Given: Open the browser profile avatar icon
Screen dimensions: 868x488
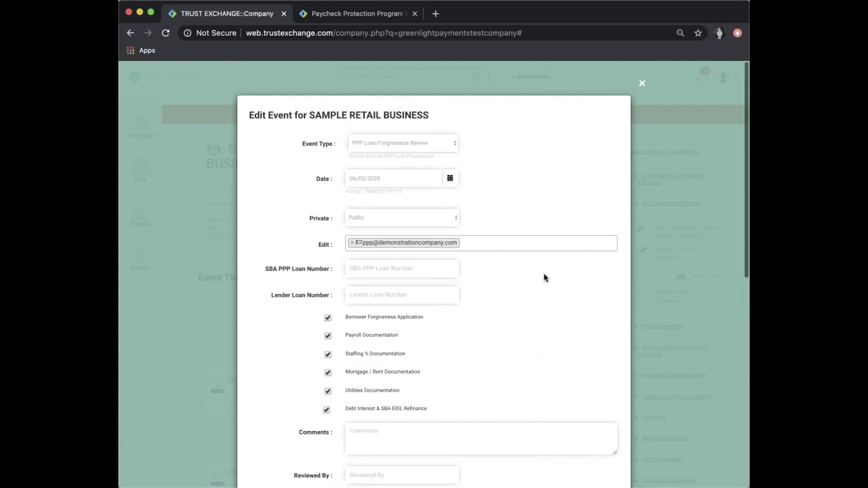Looking at the screenshot, I should 719,33.
